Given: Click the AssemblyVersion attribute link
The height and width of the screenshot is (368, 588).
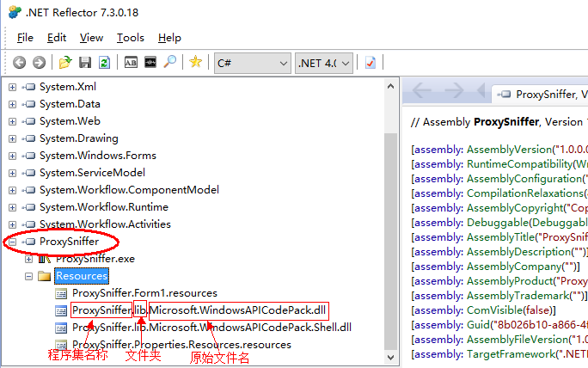Looking at the screenshot, I should pyautogui.click(x=509, y=150).
